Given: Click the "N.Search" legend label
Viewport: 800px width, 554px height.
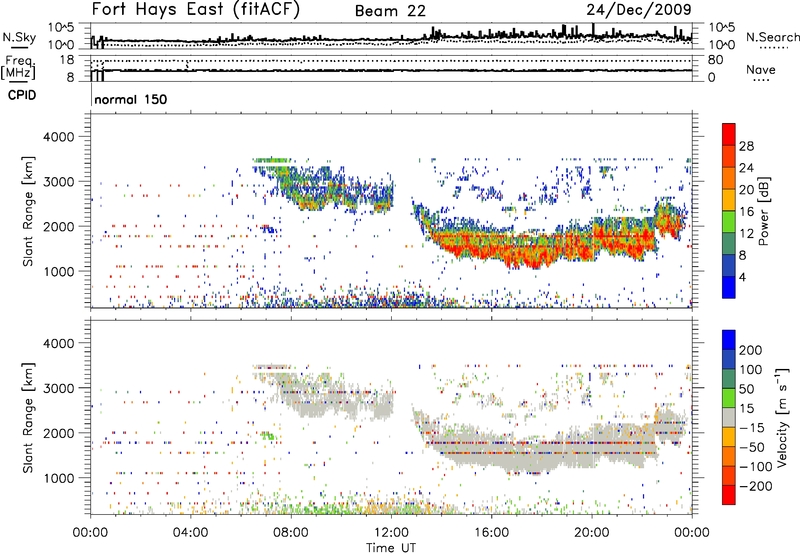Looking at the screenshot, I should [x=772, y=37].
